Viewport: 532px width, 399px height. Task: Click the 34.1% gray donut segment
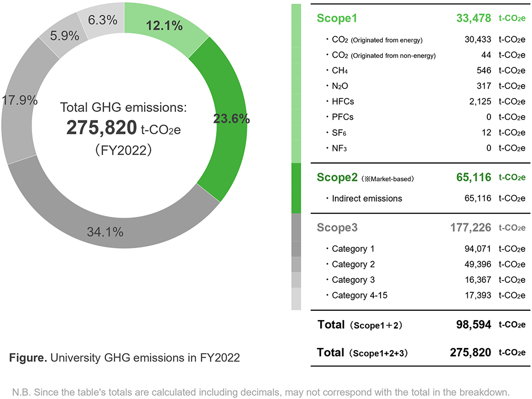(x=105, y=230)
